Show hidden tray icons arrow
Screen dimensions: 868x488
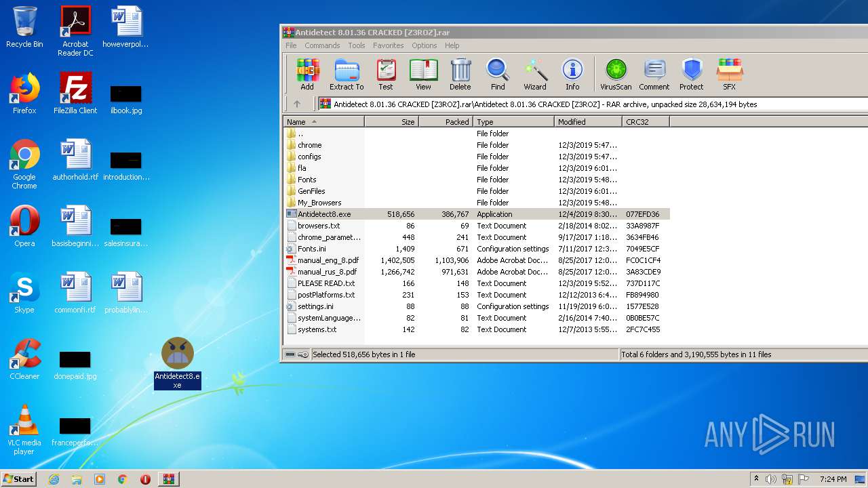[756, 479]
